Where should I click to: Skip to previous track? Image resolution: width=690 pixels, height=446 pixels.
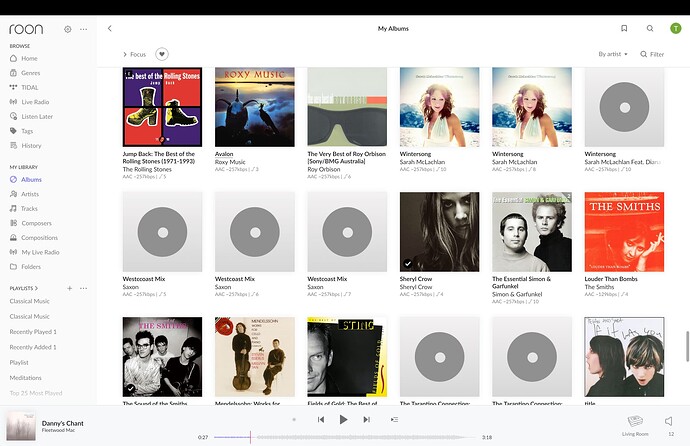tap(321, 420)
